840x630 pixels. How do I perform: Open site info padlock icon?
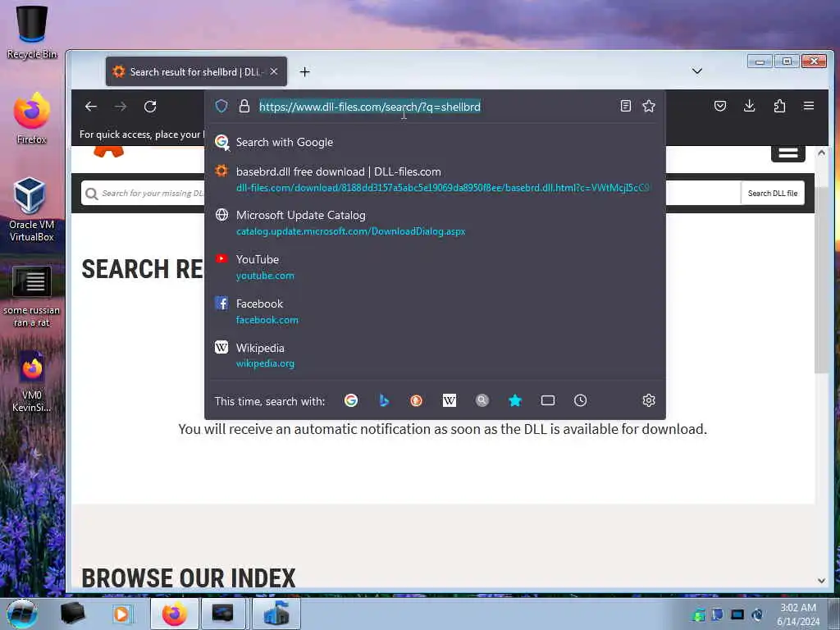click(x=244, y=106)
